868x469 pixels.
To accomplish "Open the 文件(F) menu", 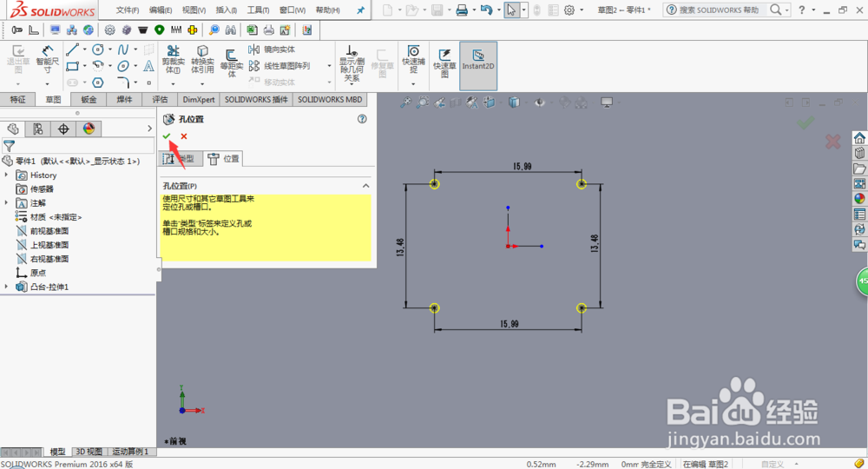I will click(128, 10).
